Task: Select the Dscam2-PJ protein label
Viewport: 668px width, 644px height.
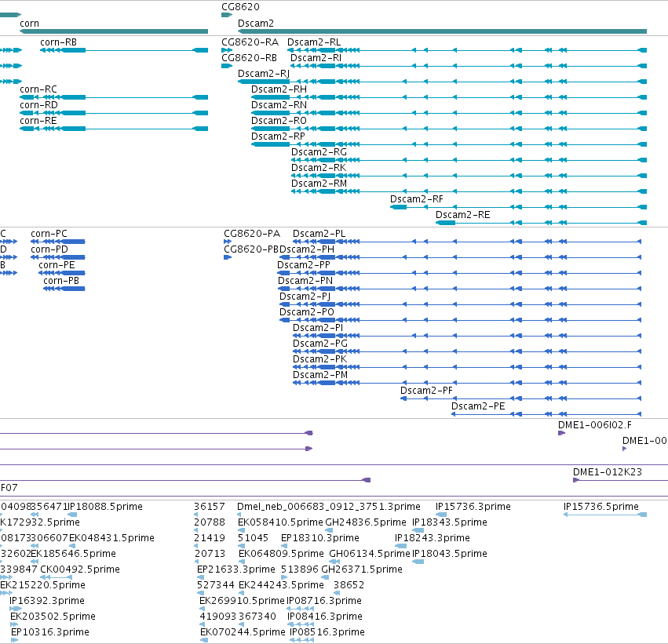Action: 305,297
